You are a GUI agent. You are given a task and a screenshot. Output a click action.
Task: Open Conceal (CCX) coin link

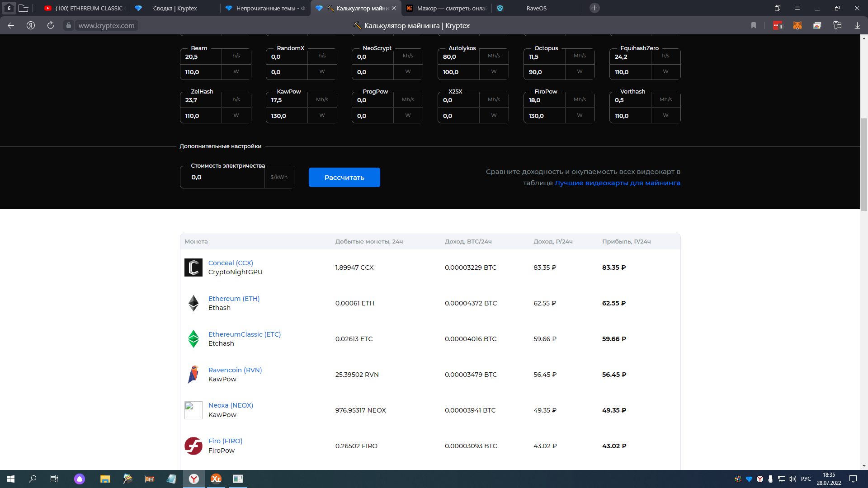231,263
